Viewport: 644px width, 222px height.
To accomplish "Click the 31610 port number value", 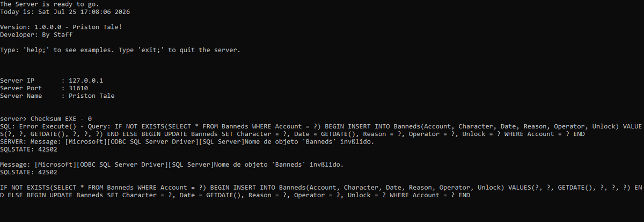I will 78,88.
